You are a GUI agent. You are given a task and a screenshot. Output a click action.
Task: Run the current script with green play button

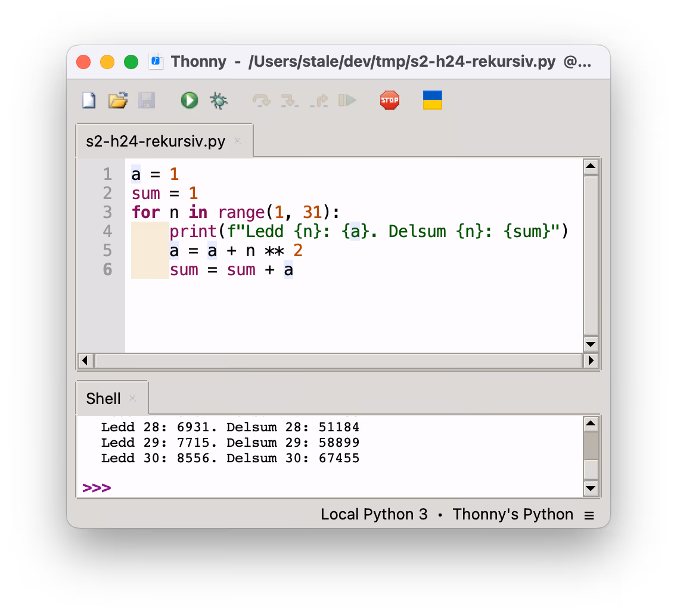pos(189,101)
